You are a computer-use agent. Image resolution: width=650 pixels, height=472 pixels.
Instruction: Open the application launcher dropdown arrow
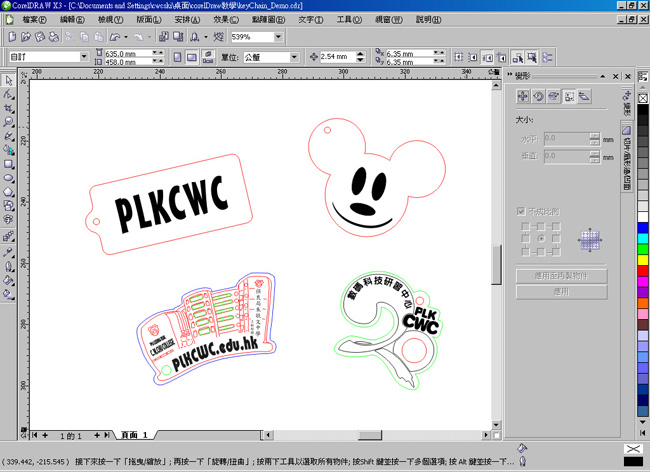pyautogui.click(x=206, y=37)
